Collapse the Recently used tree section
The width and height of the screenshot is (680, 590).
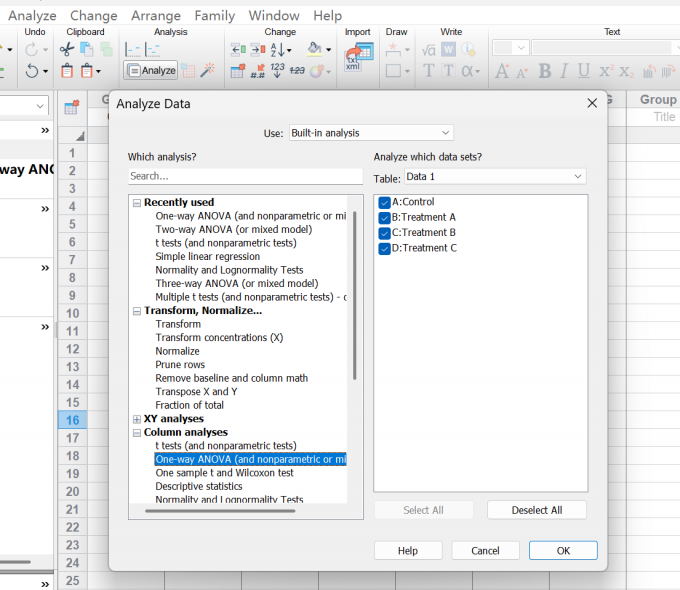(137, 203)
